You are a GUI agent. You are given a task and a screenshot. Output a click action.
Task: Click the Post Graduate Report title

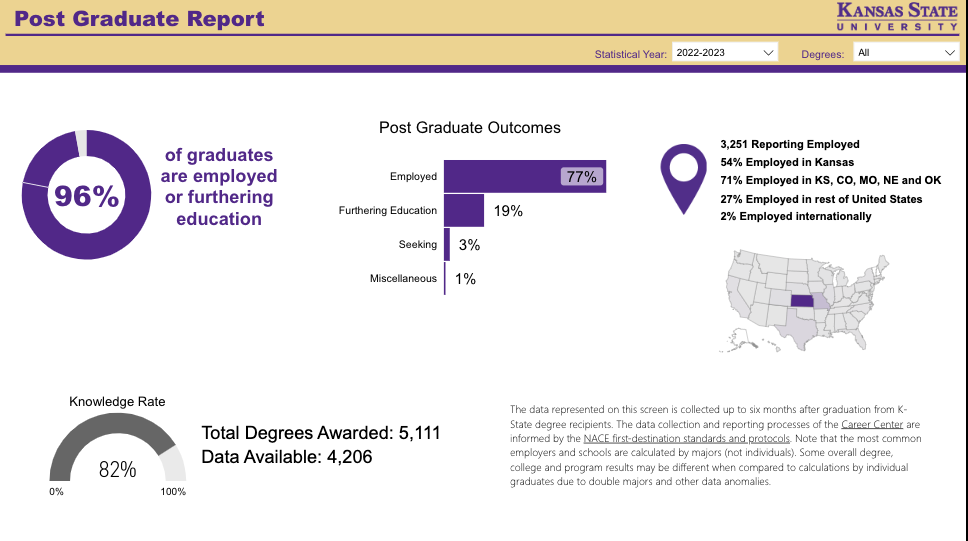click(x=140, y=19)
